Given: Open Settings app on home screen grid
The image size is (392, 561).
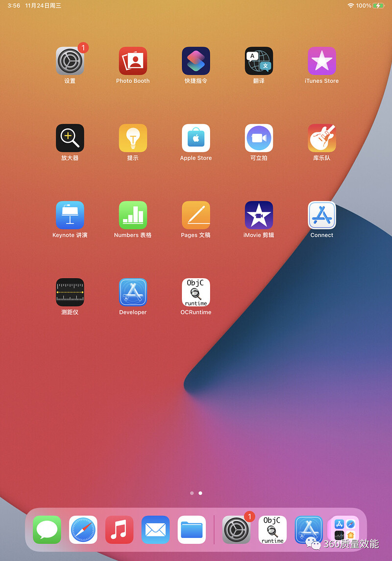Looking at the screenshot, I should coord(70,61).
